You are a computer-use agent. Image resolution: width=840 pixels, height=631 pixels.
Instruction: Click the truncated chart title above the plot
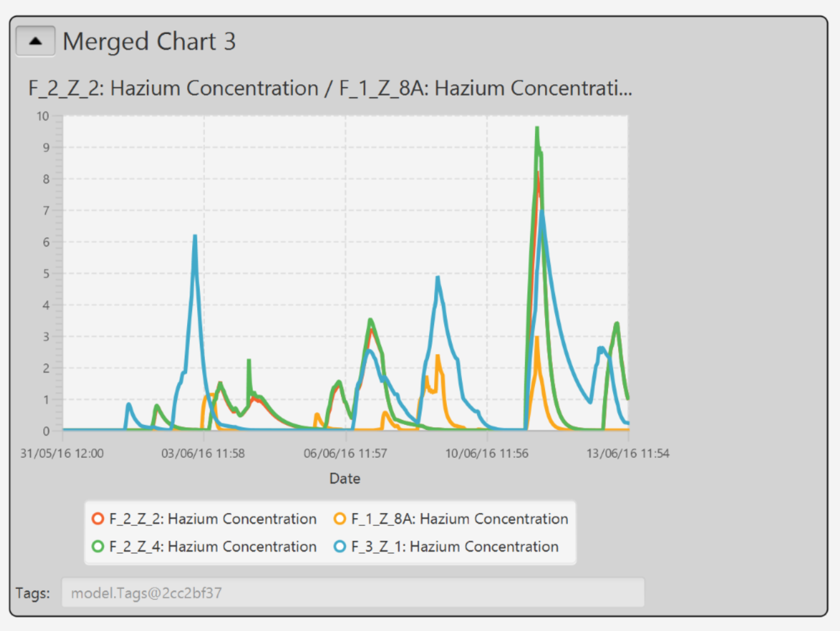(330, 88)
